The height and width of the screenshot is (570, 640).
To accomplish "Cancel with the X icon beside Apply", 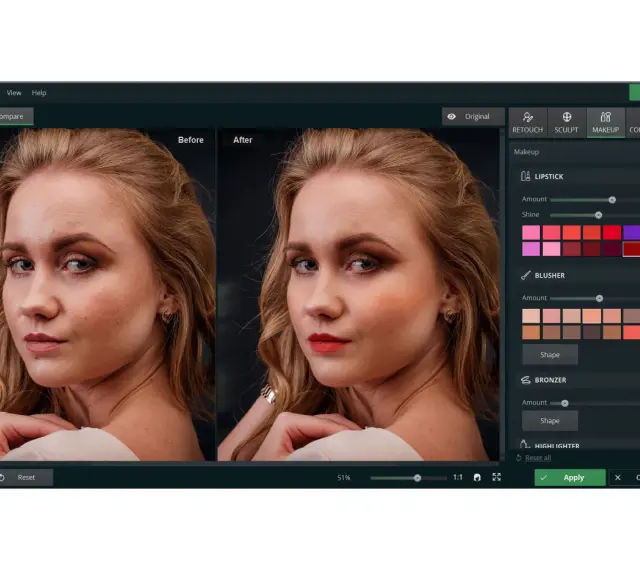I will [618, 477].
